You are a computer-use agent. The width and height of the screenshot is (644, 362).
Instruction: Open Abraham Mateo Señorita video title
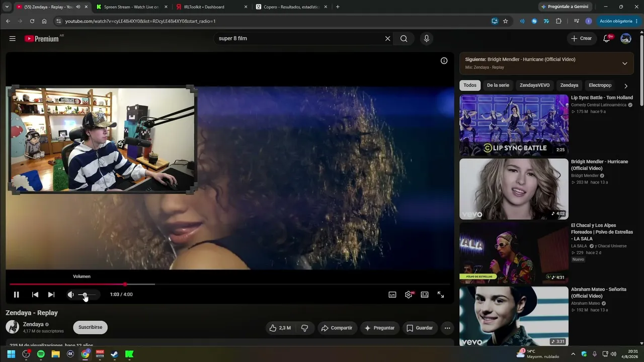coord(599,293)
